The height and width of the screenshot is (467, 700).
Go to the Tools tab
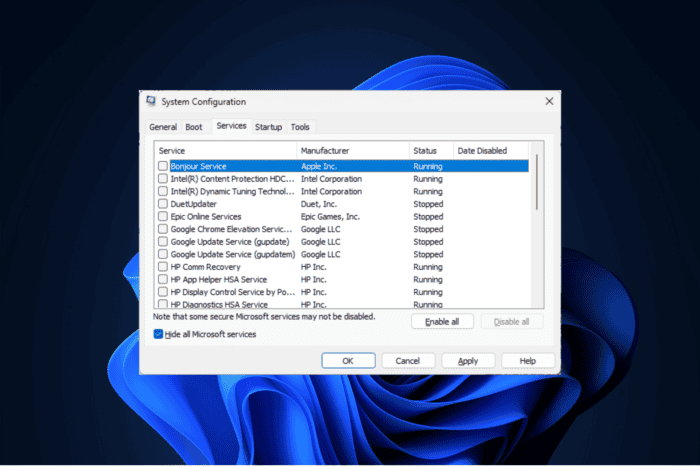coord(300,127)
